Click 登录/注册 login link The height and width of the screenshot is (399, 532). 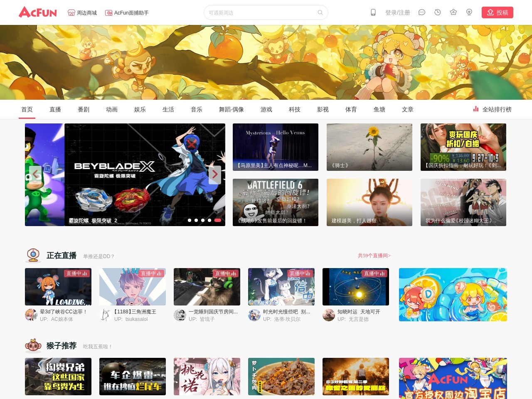(397, 12)
